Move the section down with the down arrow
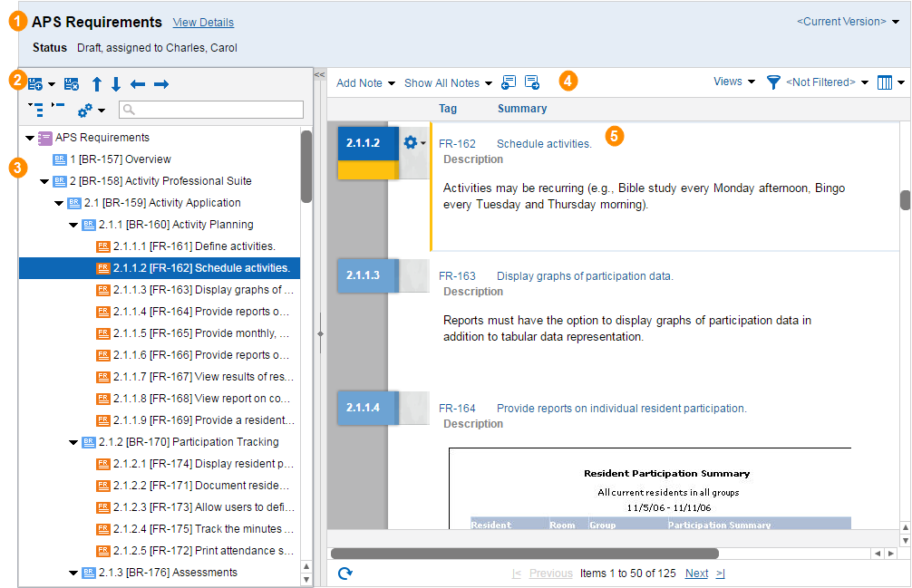The width and height of the screenshot is (912, 588). [116, 84]
